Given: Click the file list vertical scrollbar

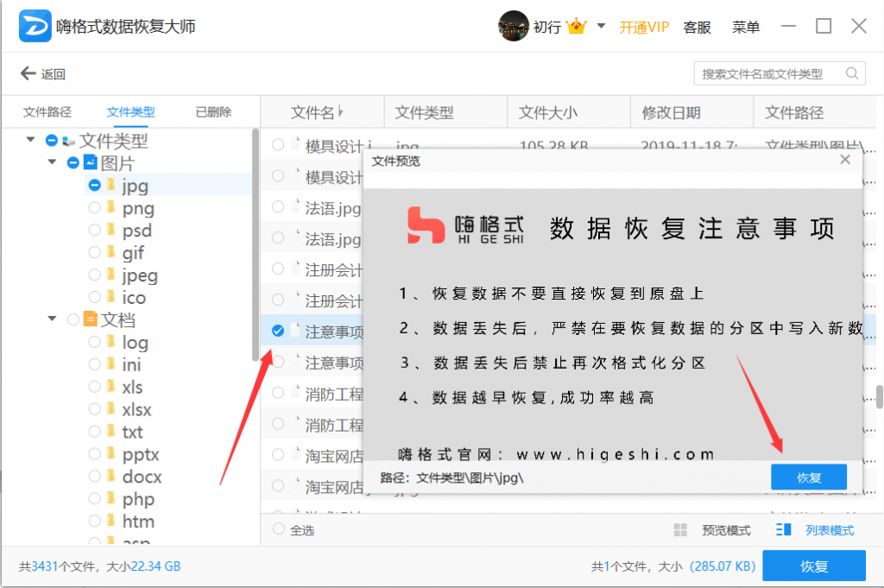Looking at the screenshot, I should tap(880, 396).
